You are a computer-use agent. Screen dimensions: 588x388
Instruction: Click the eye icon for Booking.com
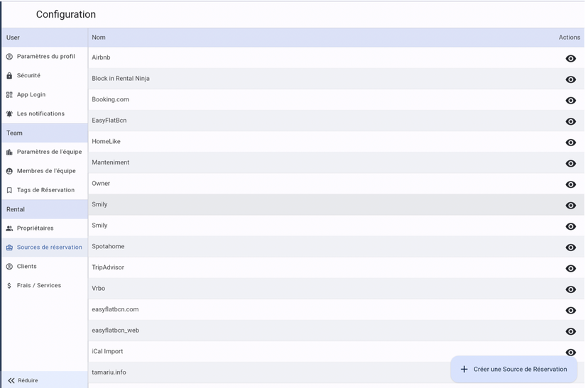570,101
